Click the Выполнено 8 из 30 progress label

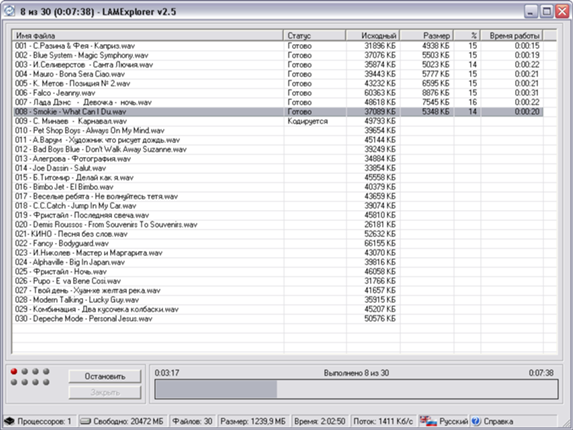[x=356, y=373]
